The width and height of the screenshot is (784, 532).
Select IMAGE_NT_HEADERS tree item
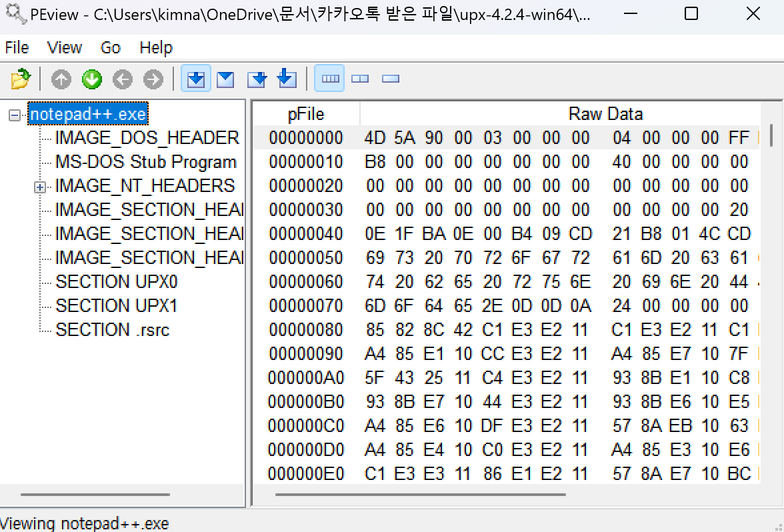click(145, 186)
